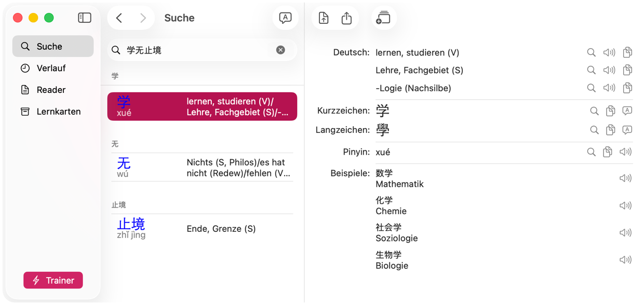
Task: Copy the Pinyin 'xué'
Action: (x=608, y=152)
